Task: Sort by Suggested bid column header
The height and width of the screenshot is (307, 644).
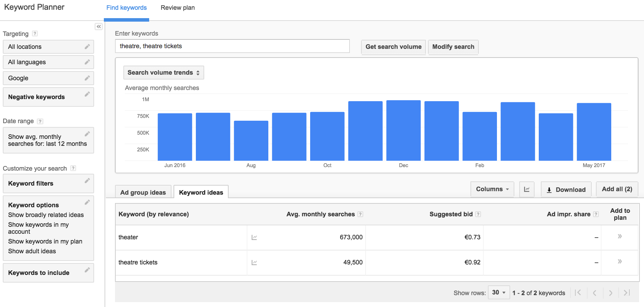Action: (451, 214)
